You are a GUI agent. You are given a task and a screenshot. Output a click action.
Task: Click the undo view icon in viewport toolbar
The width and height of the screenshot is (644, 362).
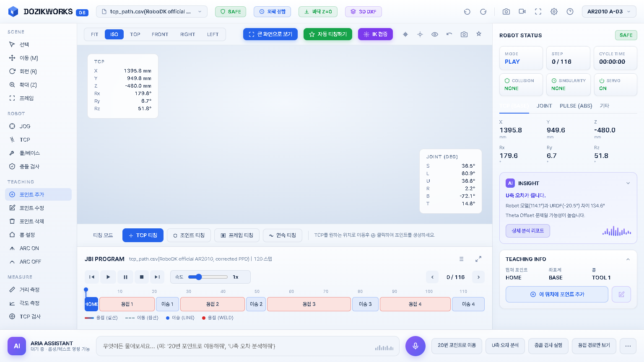(x=449, y=34)
